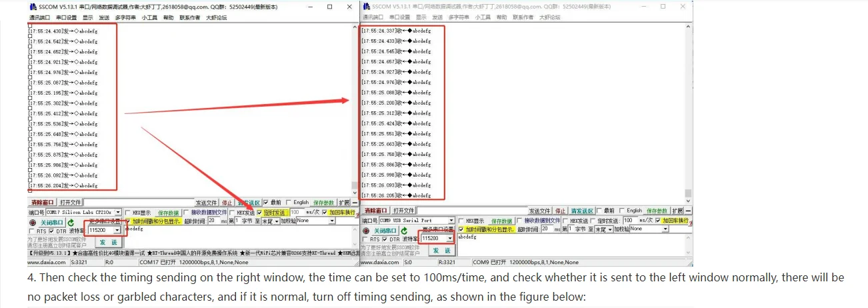Click 发送文件 button in right window

[539, 211]
